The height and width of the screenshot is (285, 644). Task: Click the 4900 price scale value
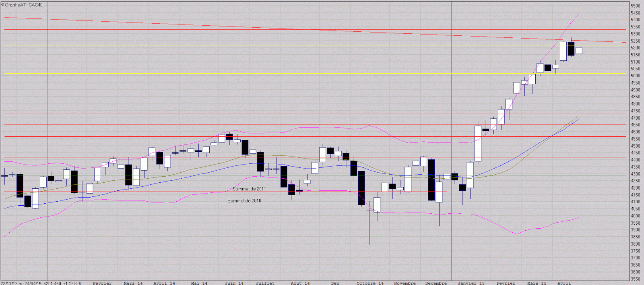636,90
